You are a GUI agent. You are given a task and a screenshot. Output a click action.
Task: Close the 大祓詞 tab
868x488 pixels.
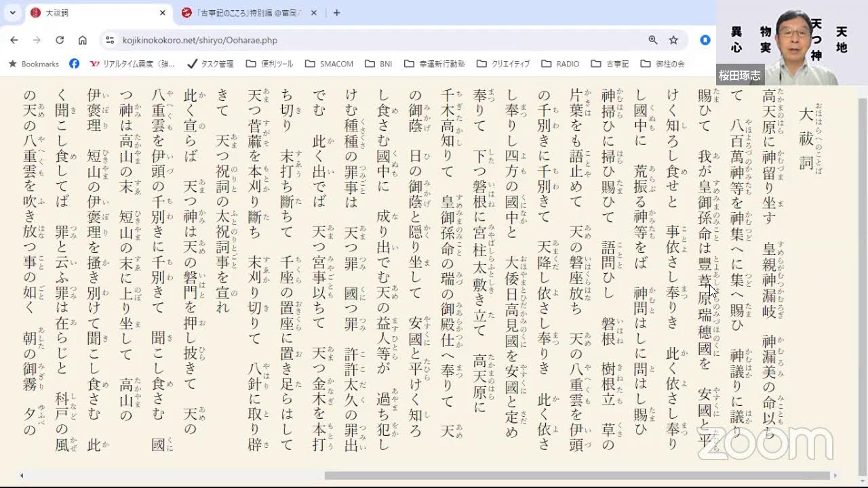pyautogui.click(x=162, y=13)
